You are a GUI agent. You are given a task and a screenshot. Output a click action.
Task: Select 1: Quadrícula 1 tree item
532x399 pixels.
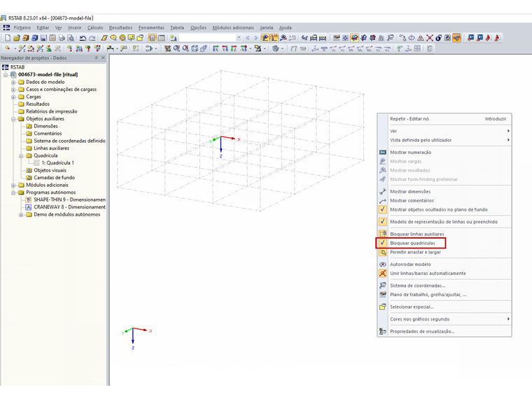click(x=57, y=163)
